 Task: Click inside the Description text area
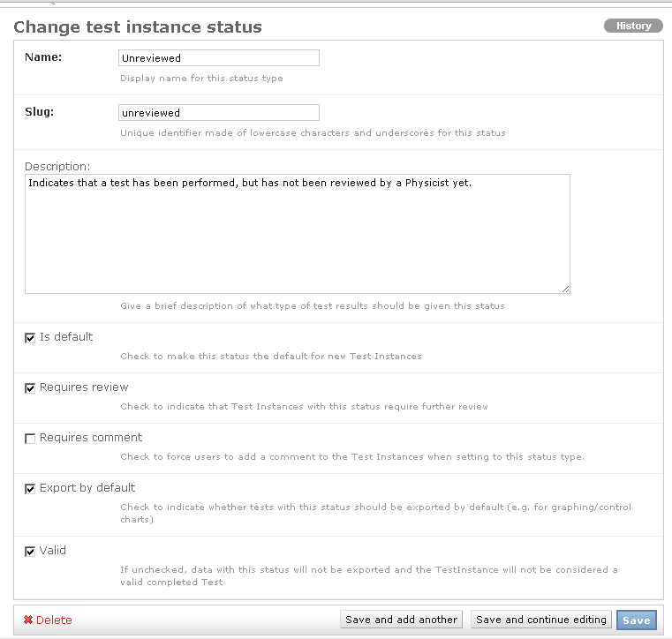pos(298,234)
